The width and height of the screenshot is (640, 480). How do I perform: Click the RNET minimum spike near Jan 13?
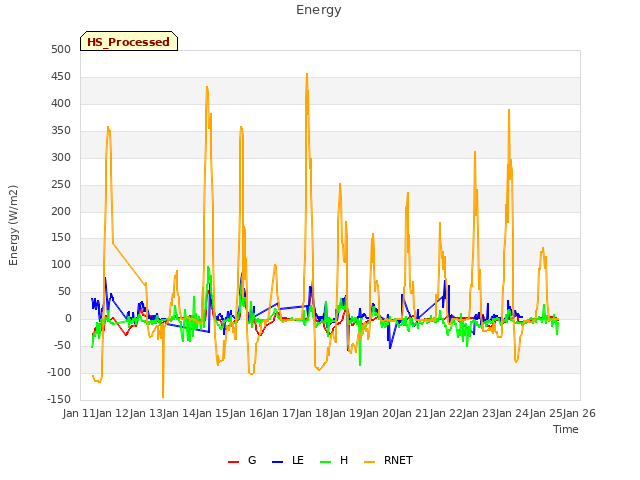click(x=163, y=396)
